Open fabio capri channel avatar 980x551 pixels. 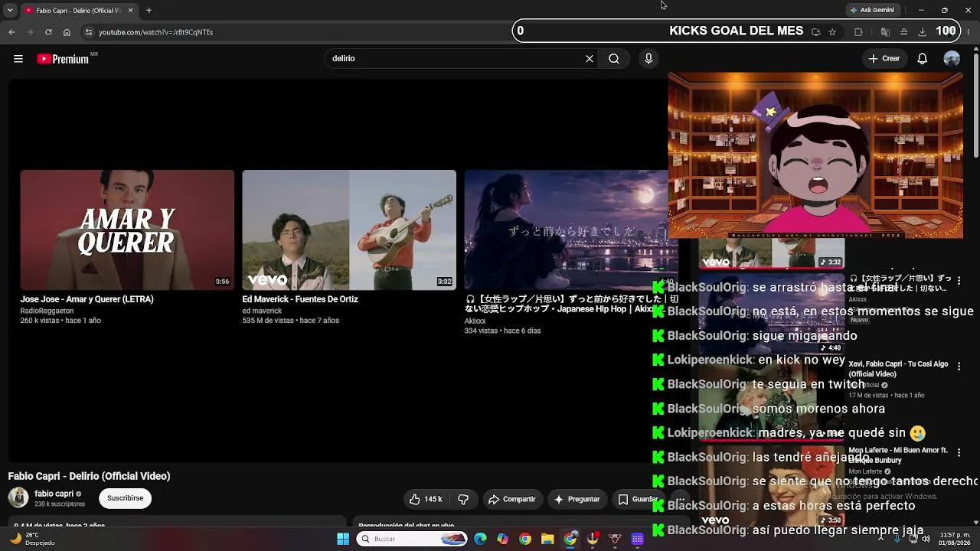click(18, 497)
